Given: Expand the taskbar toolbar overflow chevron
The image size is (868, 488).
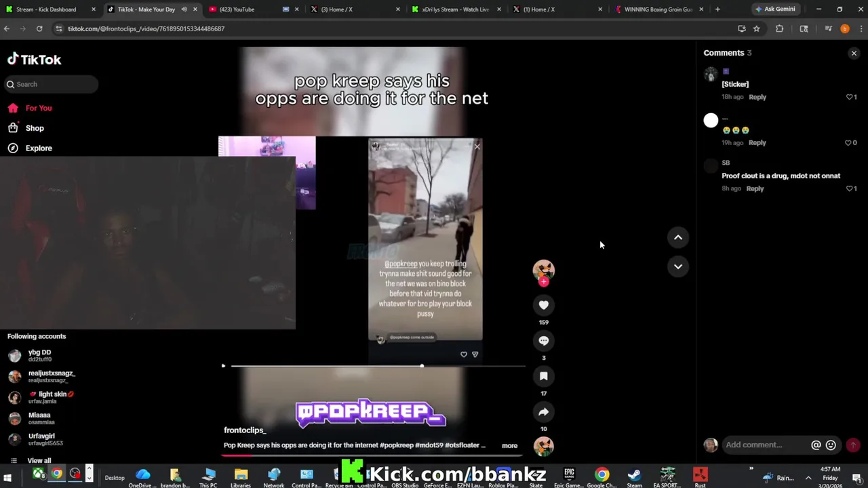Looking at the screenshot, I should (751, 469).
